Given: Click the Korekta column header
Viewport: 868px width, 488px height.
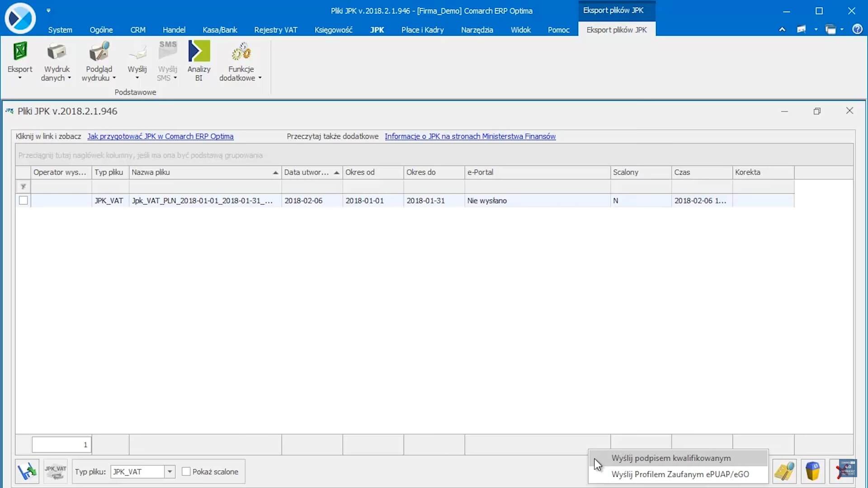Looking at the screenshot, I should click(x=763, y=172).
